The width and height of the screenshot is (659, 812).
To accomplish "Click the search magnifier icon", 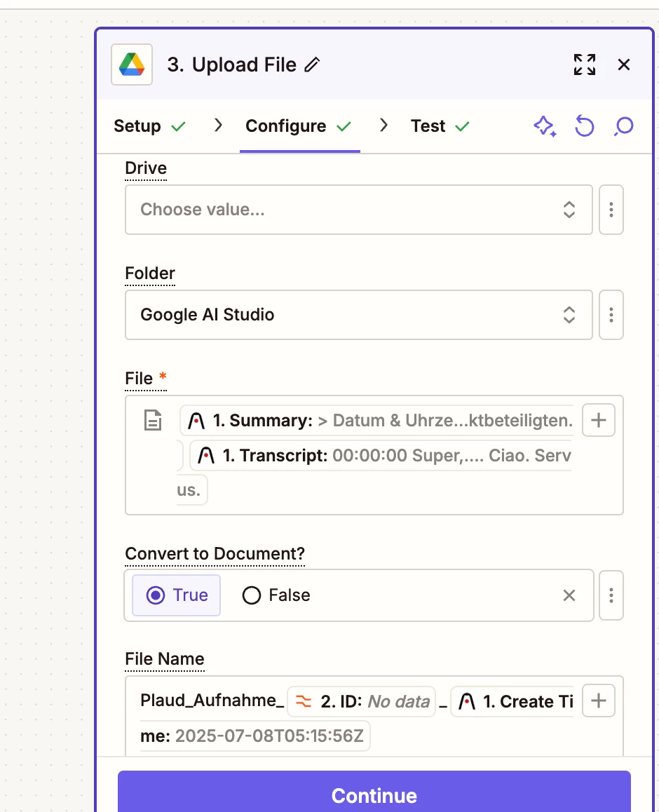I will (623, 126).
